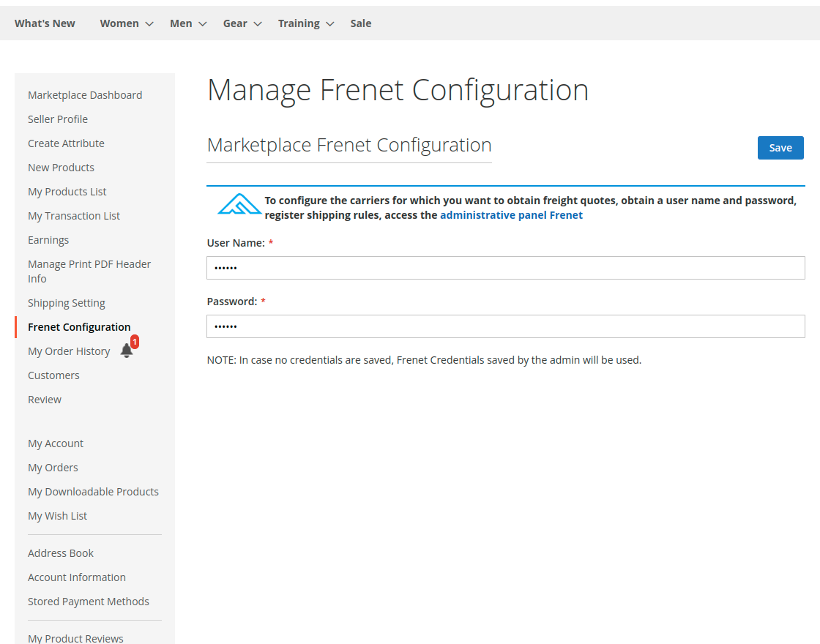Expand the Gear menu chevron
The image size is (820, 644).
click(x=258, y=24)
